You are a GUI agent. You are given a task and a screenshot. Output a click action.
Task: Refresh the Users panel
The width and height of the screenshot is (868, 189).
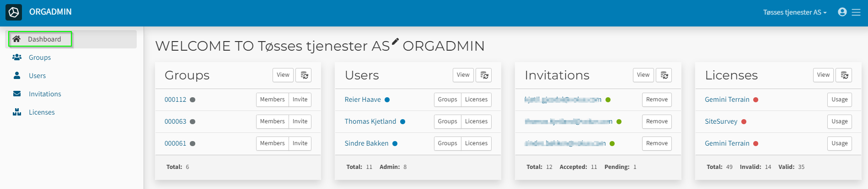pyautogui.click(x=484, y=75)
